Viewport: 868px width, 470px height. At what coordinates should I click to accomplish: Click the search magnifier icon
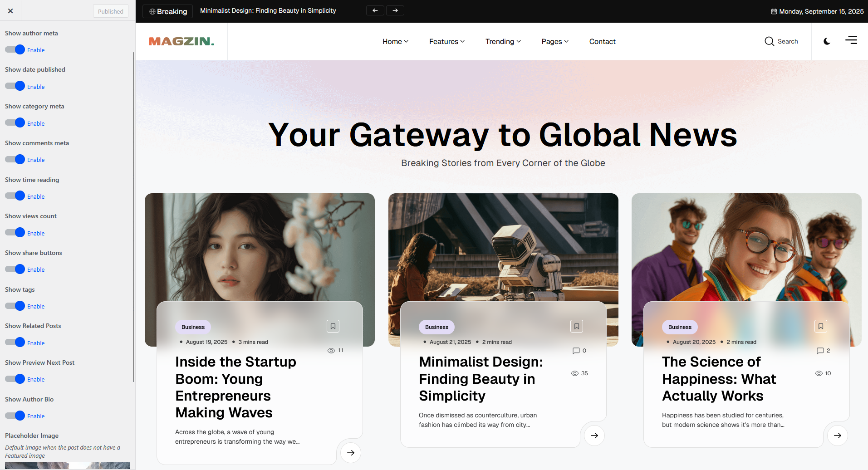769,41
